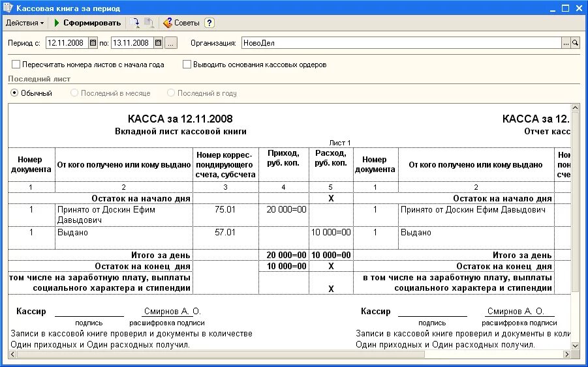
Task: Click Смирнов А. О. in right sheet
Action: point(516,312)
